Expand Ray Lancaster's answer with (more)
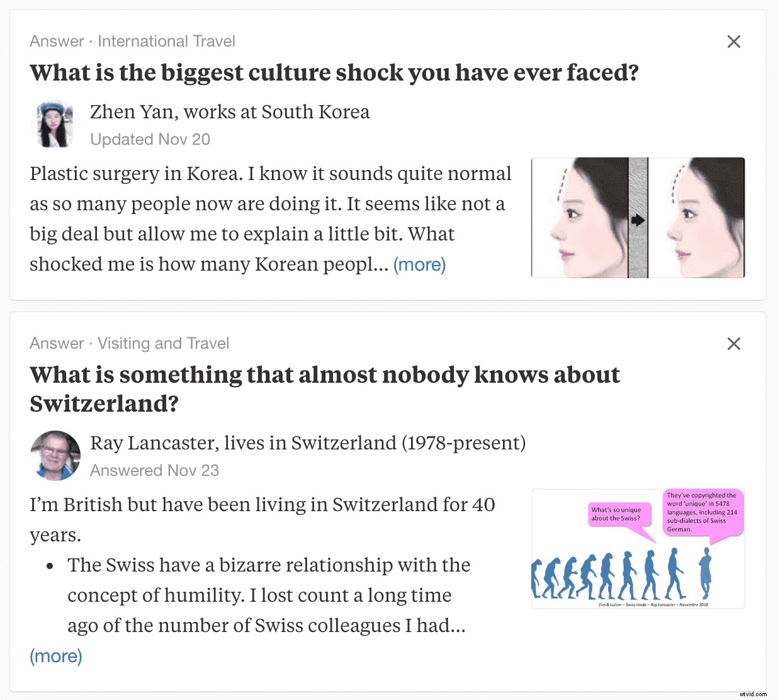The height and width of the screenshot is (700, 778). point(56,656)
